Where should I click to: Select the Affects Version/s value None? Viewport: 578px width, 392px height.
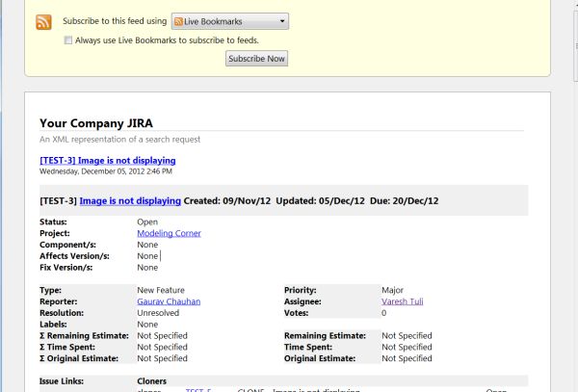147,256
